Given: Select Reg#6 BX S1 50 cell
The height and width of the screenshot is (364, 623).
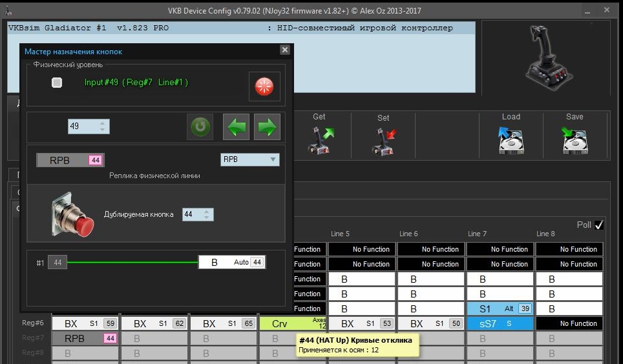Looking at the screenshot, I should (431, 323).
